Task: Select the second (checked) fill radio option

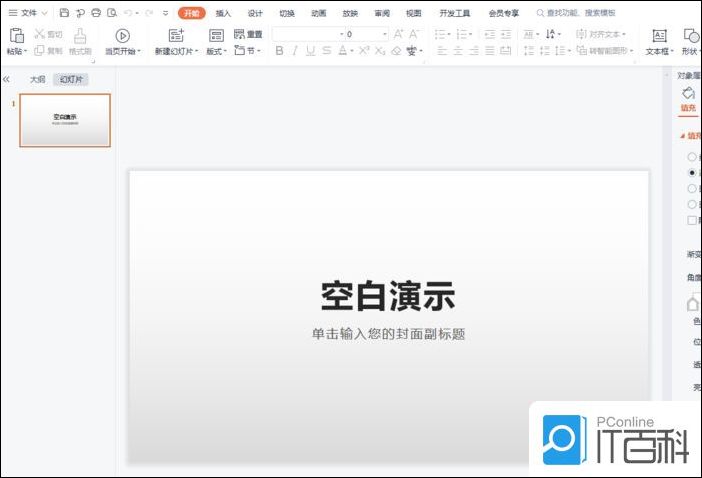Action: click(692, 172)
